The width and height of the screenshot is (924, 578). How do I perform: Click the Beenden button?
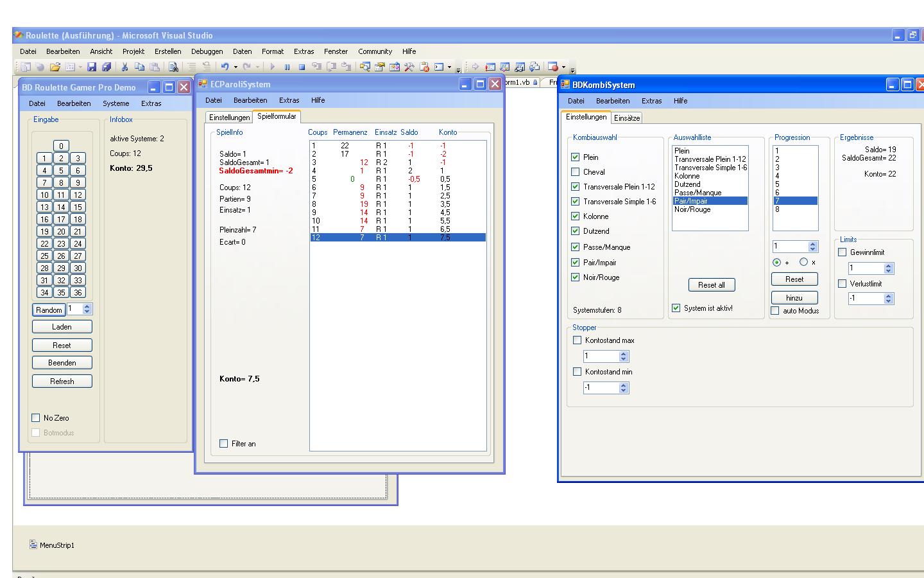pyautogui.click(x=62, y=363)
